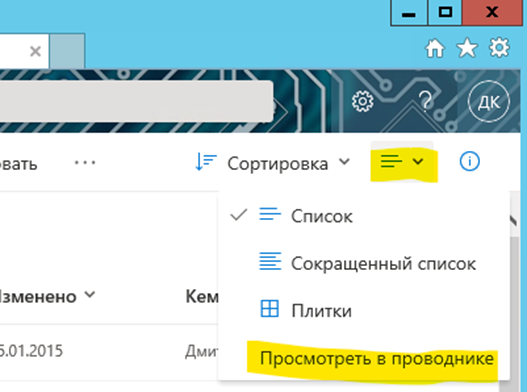Close the current browser tab

(35, 51)
